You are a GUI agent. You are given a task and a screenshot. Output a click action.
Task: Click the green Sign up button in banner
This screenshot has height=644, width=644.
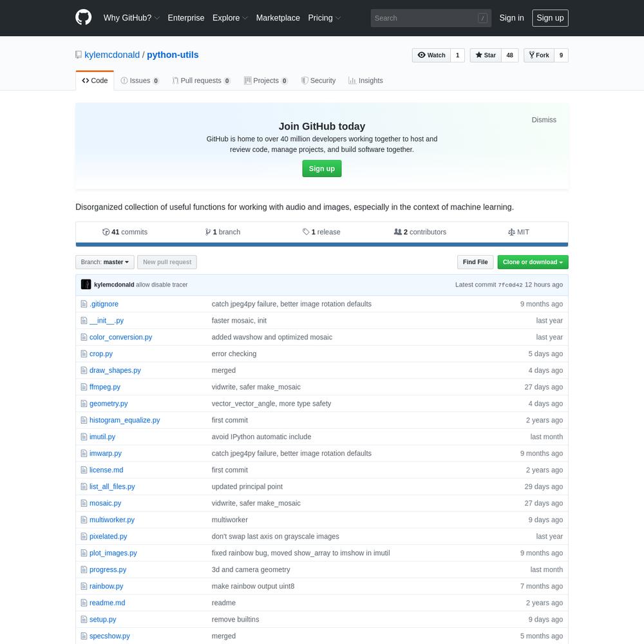321,168
